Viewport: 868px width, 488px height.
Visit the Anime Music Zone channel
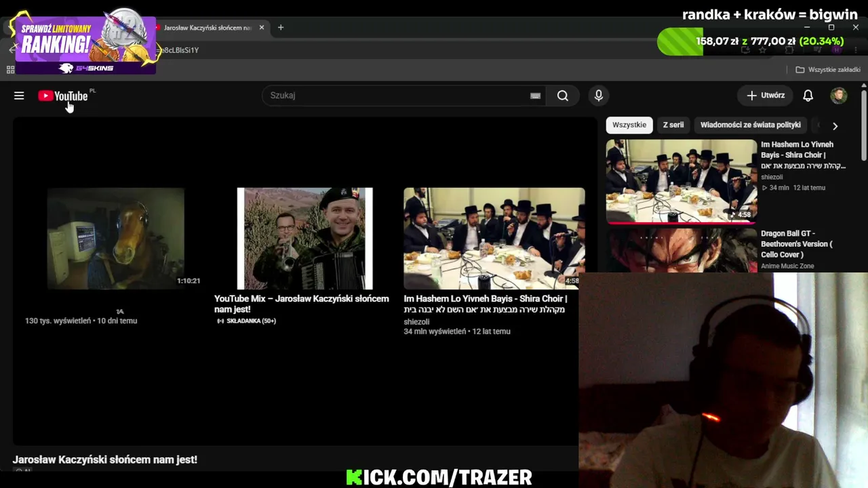click(787, 266)
